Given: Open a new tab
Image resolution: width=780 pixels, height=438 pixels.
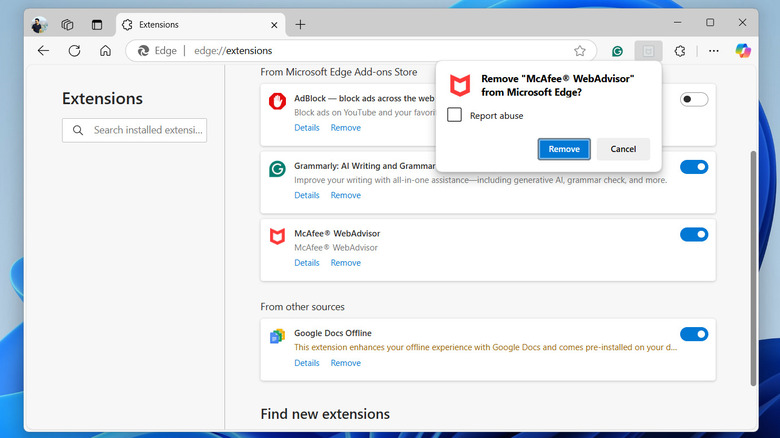Looking at the screenshot, I should coord(300,24).
